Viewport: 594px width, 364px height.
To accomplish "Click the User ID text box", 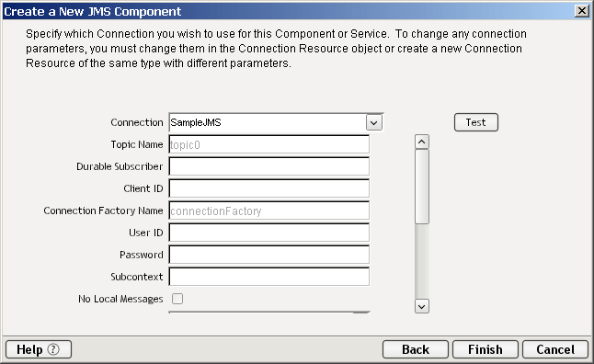I will coord(269,233).
